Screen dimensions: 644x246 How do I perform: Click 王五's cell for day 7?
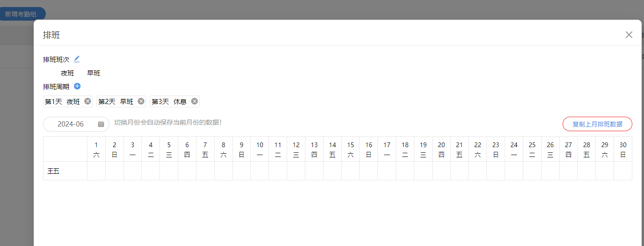click(x=205, y=171)
